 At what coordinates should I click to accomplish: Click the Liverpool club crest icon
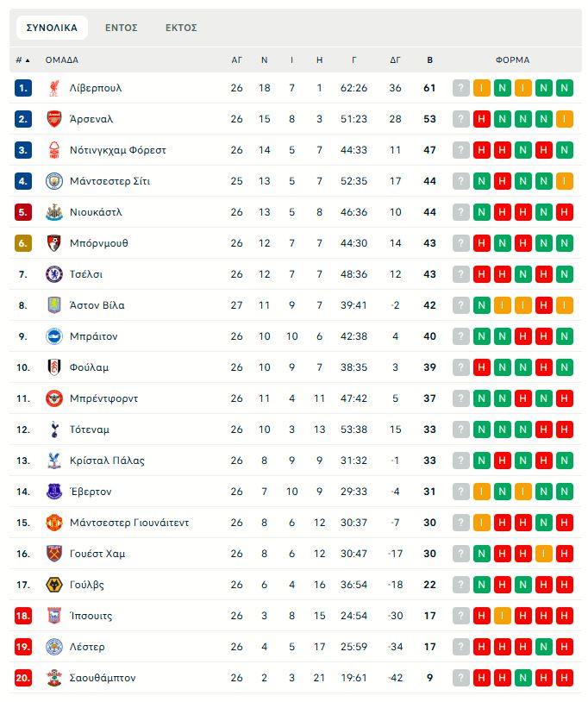tap(53, 88)
